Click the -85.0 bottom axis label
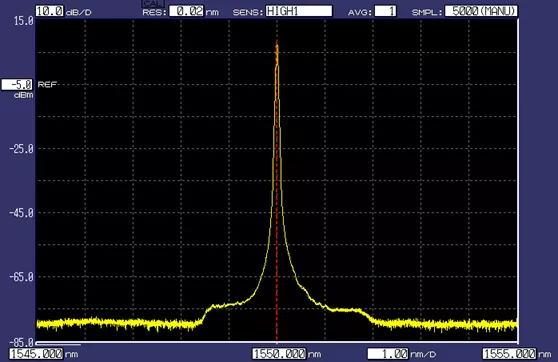The height and width of the screenshot is (362, 558). click(21, 343)
